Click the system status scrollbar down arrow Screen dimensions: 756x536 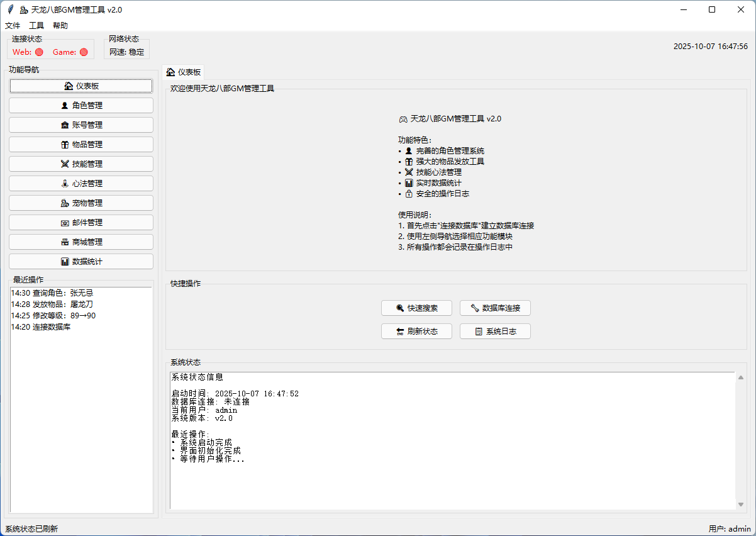741,505
